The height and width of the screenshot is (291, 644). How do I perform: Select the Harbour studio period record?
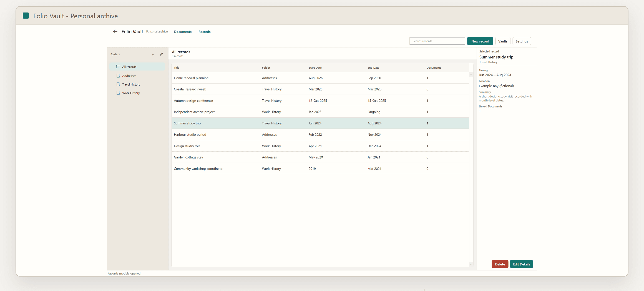320,135
